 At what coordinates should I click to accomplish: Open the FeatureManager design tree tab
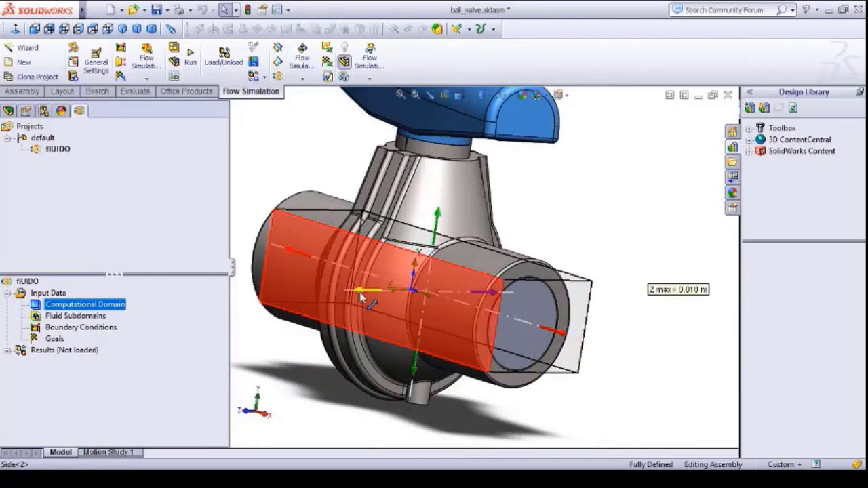pyautogui.click(x=9, y=110)
